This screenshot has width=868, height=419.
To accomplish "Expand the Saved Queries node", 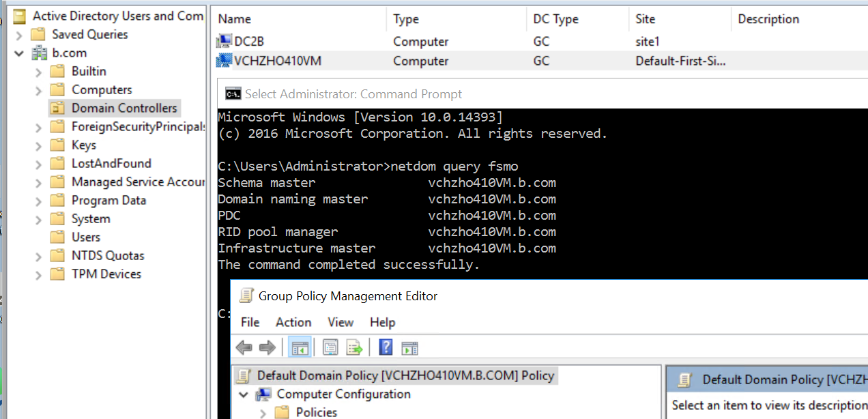I will (x=19, y=34).
